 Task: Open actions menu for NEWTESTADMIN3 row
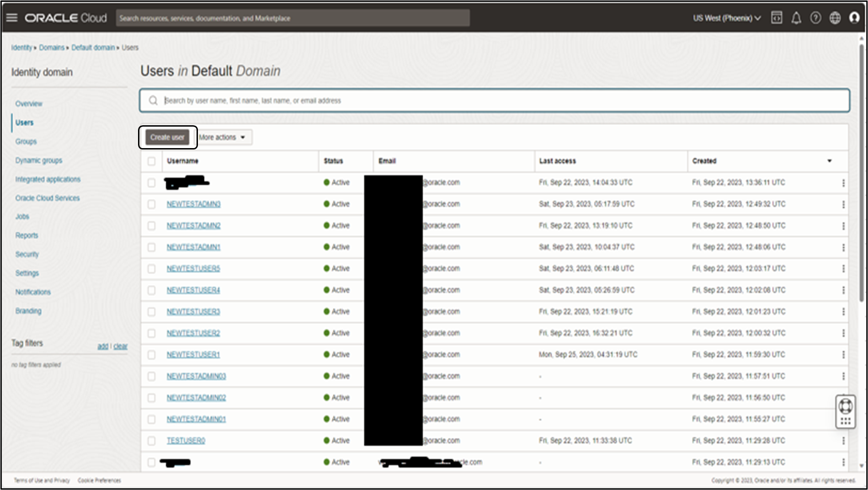[843, 204]
